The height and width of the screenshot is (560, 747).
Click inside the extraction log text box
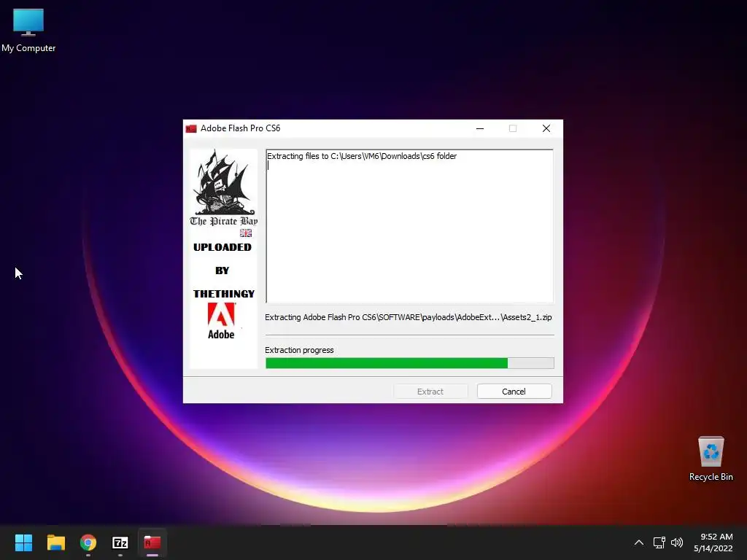coord(410,226)
